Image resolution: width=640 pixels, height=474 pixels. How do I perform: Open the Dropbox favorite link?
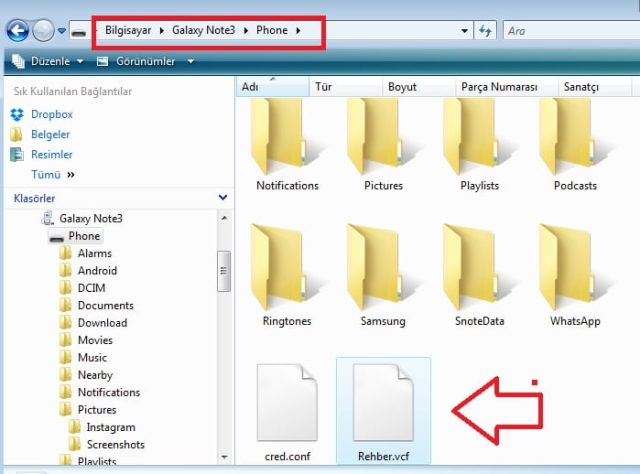coord(51,115)
